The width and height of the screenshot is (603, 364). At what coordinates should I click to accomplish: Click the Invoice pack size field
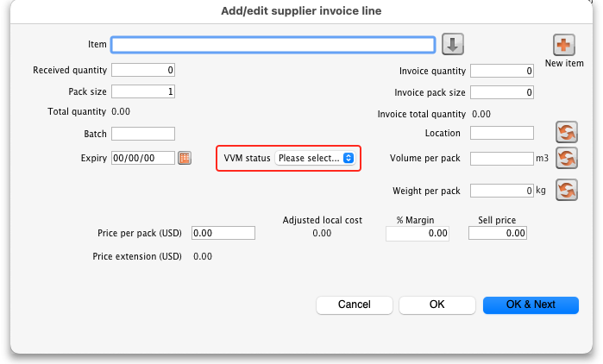(x=502, y=92)
